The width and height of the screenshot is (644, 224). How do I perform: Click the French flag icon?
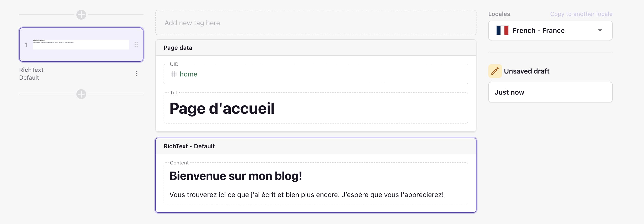click(502, 31)
